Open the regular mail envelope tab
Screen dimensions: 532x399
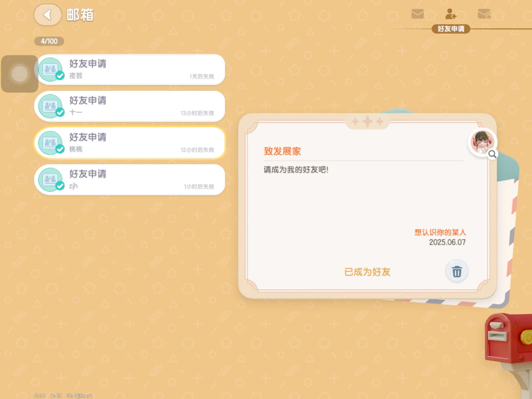(417, 14)
